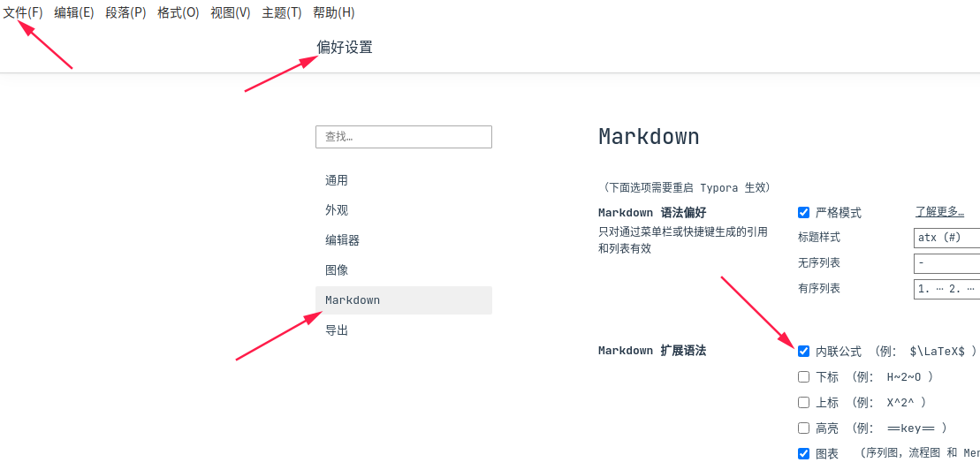980x470 pixels.
Task: Open the 主题(T) menu
Action: [281, 12]
